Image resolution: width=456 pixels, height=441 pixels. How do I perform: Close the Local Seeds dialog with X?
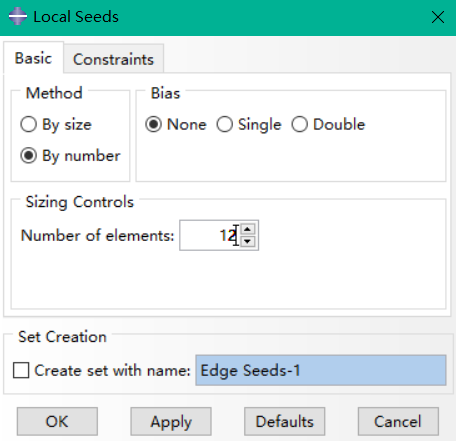click(438, 17)
